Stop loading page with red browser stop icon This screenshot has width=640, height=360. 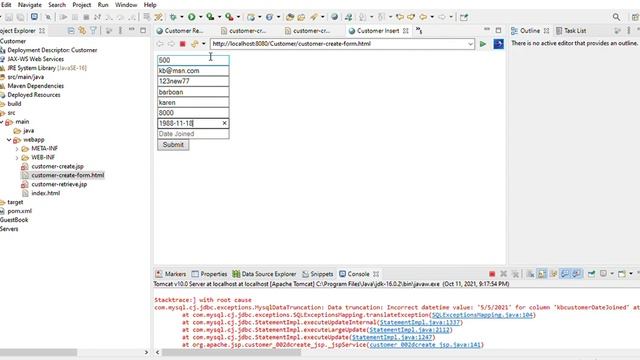point(182,44)
